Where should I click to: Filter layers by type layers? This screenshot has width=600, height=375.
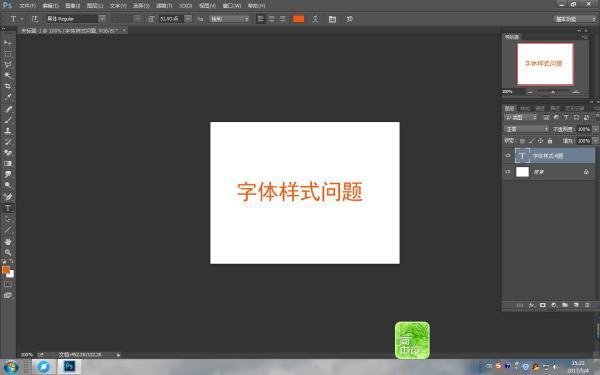566,117
